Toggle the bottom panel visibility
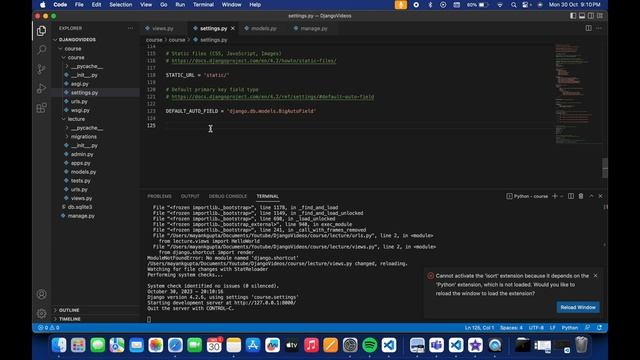 (x=582, y=16)
